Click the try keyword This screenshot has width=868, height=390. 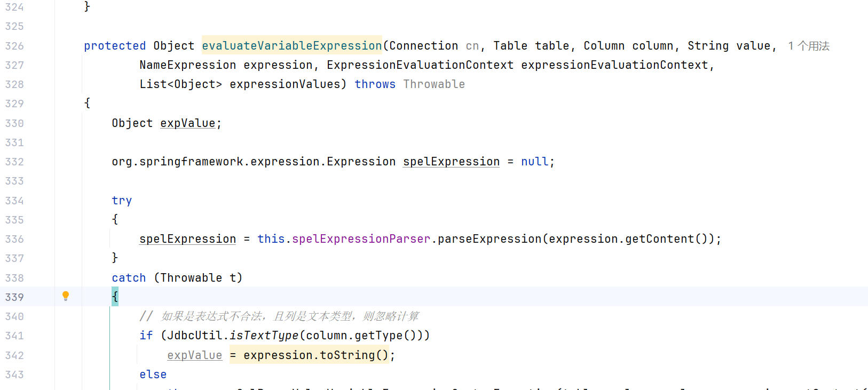point(122,201)
